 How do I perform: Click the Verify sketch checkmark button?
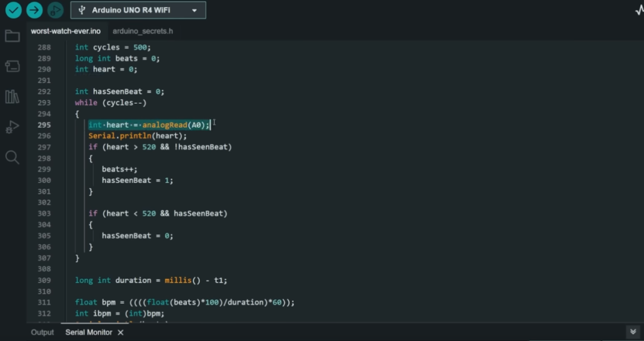pos(14,10)
